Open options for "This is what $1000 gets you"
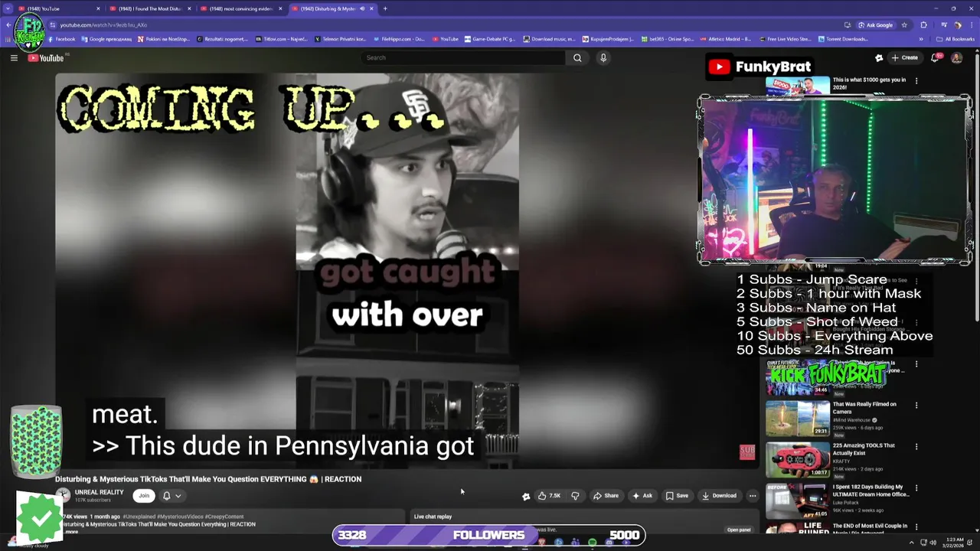This screenshot has height=551, width=980. coord(916,80)
